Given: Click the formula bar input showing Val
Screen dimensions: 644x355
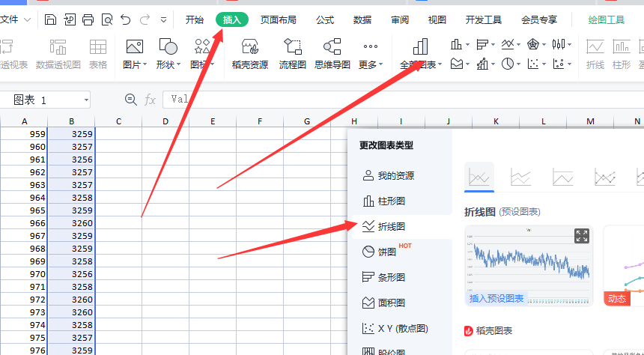Looking at the screenshot, I should coord(404,100).
